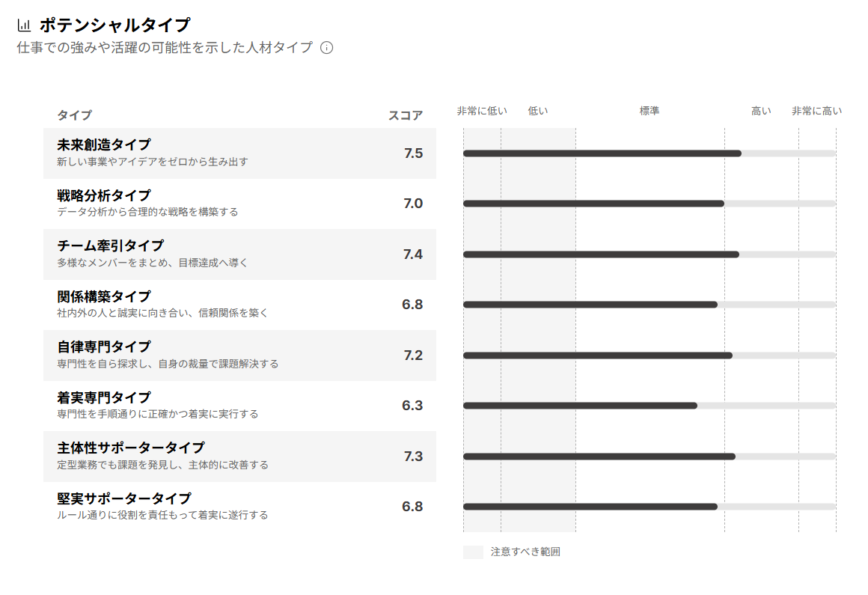Click the 自律専門タイプ row title

pyautogui.click(x=104, y=347)
